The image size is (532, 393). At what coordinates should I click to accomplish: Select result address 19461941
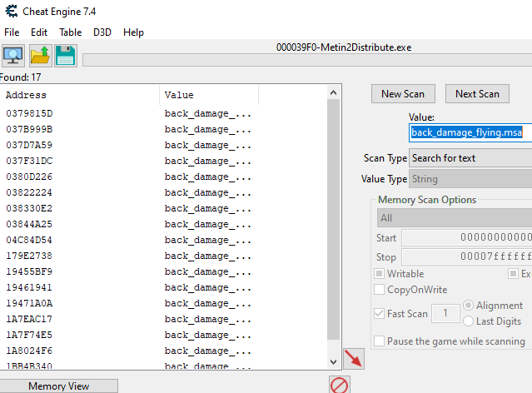click(x=29, y=287)
